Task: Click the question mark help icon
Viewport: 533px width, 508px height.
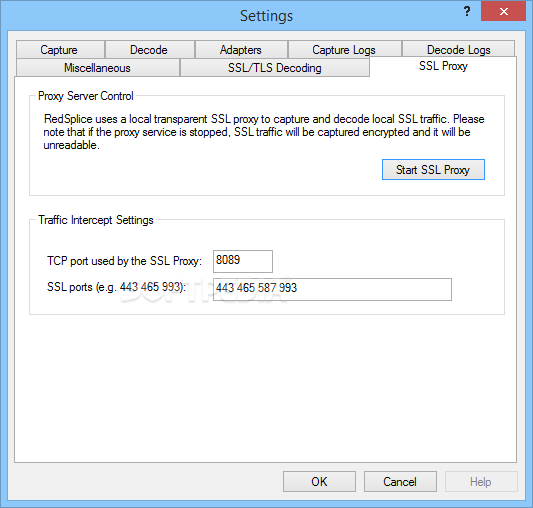Action: click(467, 12)
